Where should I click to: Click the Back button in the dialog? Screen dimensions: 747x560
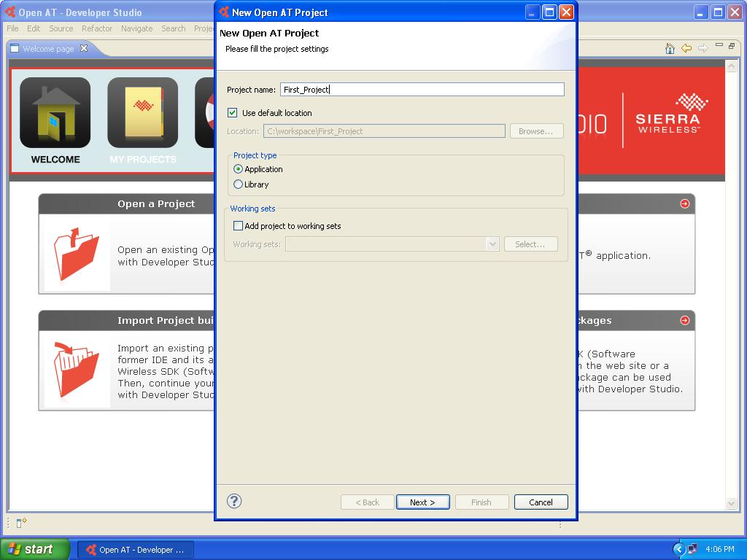point(368,502)
